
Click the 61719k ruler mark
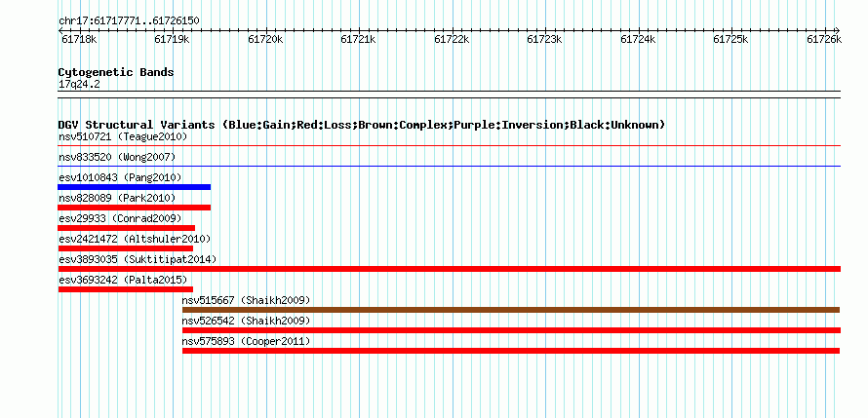(x=172, y=39)
